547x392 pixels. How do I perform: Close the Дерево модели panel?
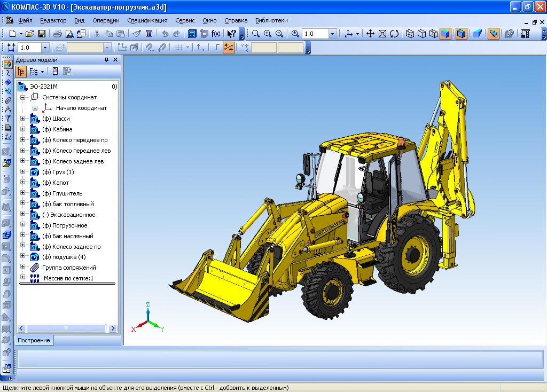115,60
